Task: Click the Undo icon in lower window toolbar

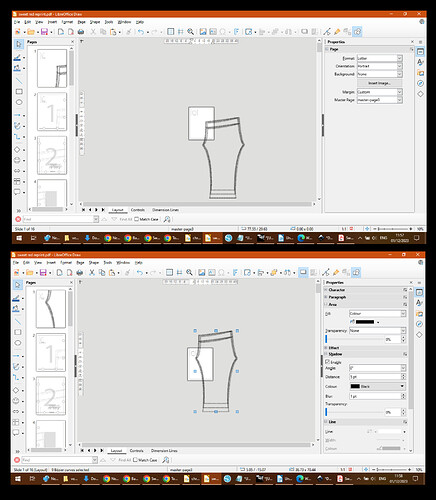Action: [140, 272]
